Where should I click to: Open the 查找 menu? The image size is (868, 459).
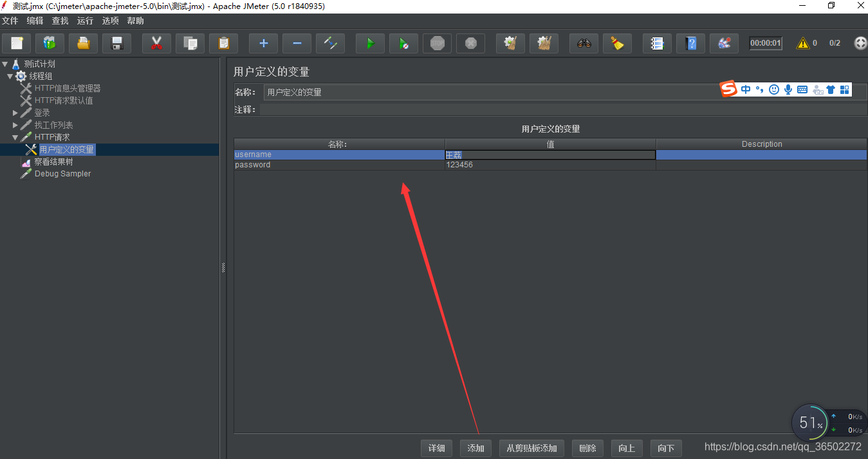60,21
